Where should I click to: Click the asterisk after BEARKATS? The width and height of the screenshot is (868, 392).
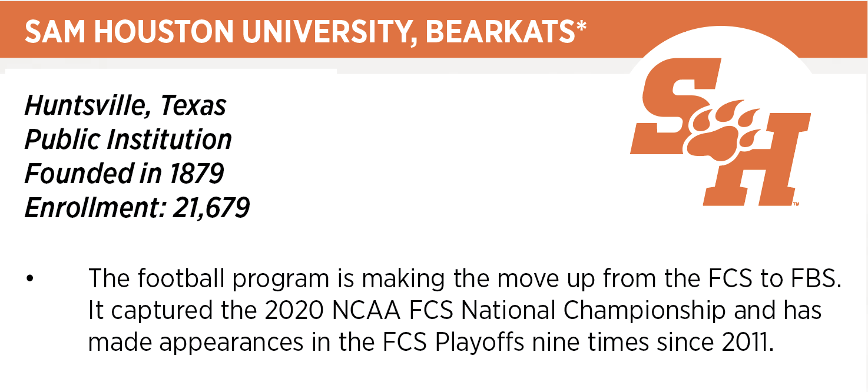tap(582, 27)
